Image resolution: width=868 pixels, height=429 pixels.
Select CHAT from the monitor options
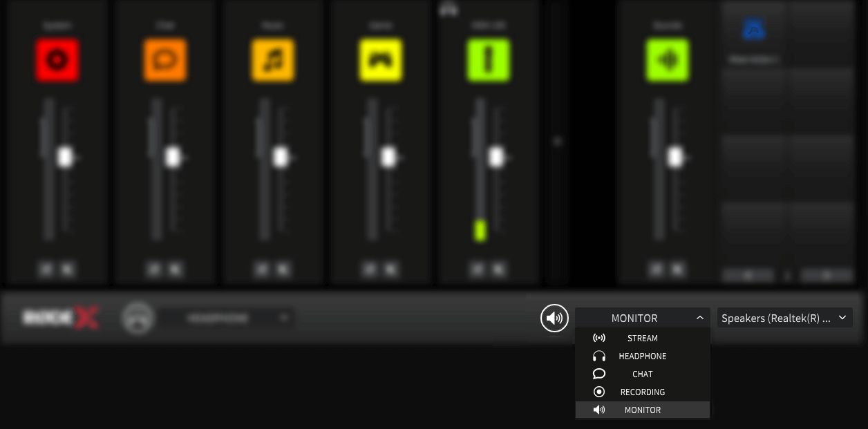(642, 374)
